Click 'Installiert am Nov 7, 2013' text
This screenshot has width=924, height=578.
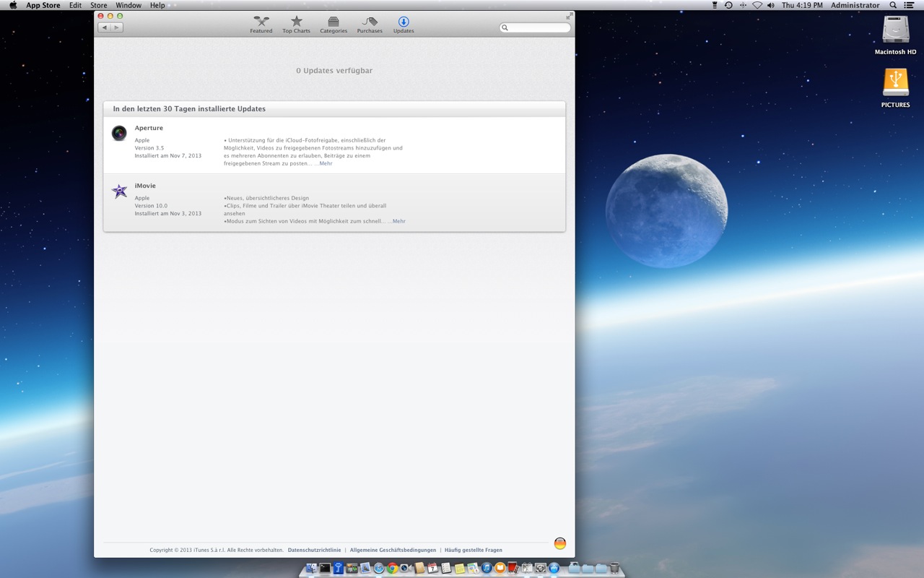coord(168,155)
